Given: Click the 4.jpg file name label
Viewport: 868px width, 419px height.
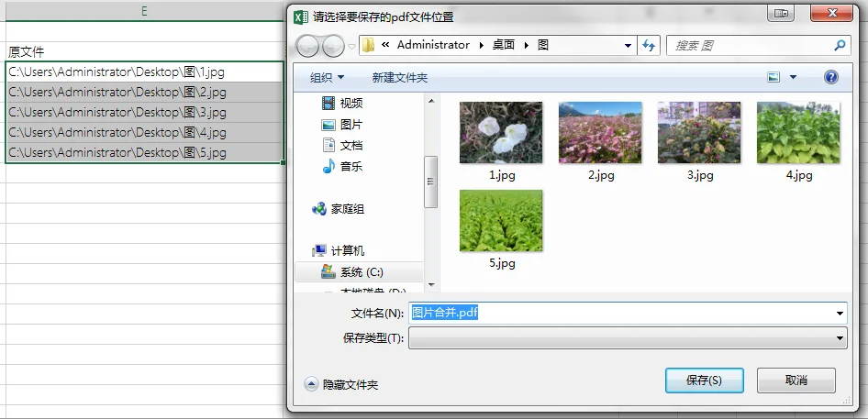Looking at the screenshot, I should coord(799,175).
